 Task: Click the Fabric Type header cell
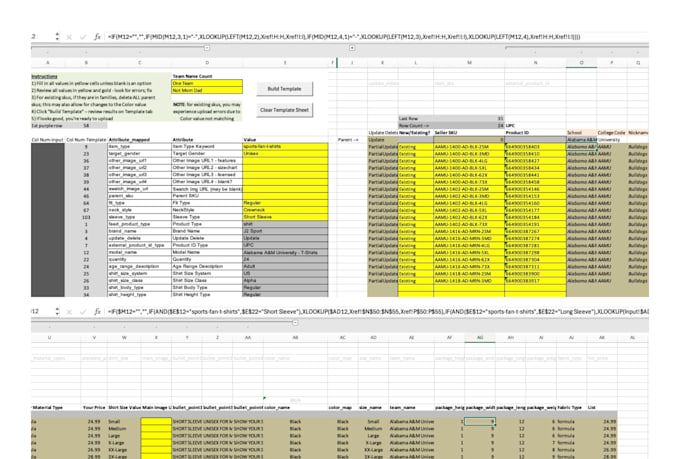tap(572, 407)
